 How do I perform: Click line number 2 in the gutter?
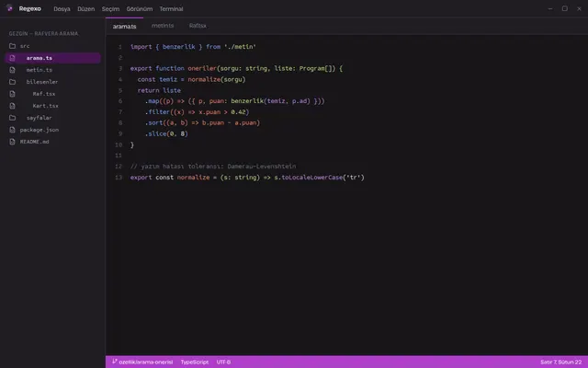click(x=120, y=57)
